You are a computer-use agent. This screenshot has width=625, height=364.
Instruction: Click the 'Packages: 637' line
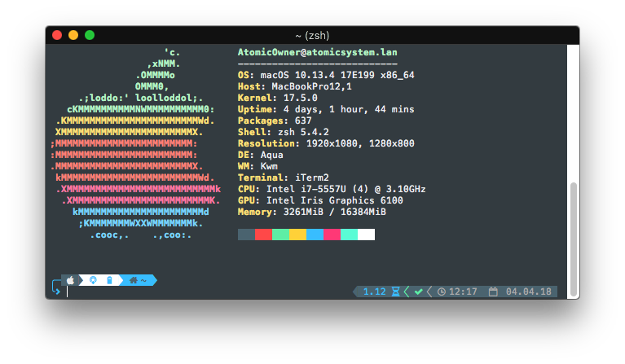[275, 121]
